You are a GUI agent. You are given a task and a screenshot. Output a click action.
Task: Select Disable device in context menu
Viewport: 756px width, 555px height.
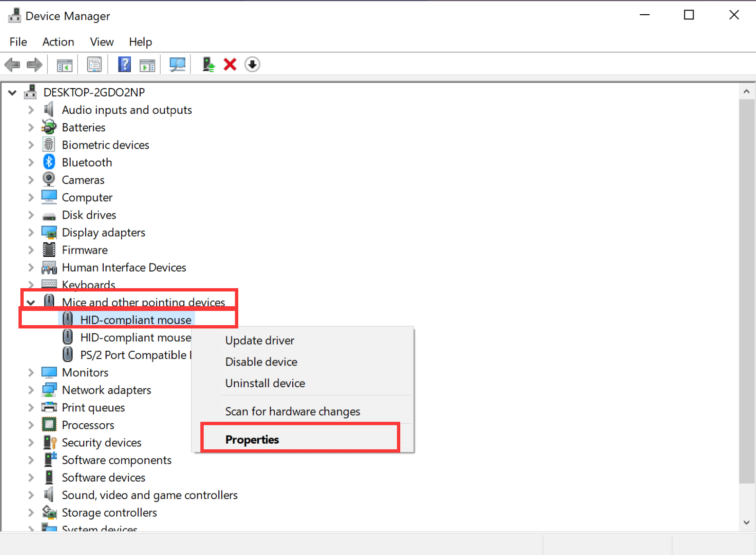[x=261, y=362]
